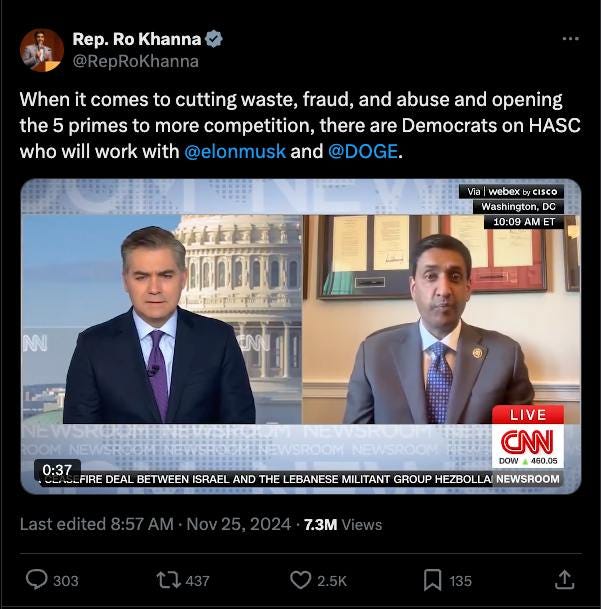601x609 pixels.
Task: Click the Rep. Ro Khanna display name
Action: (x=137, y=39)
